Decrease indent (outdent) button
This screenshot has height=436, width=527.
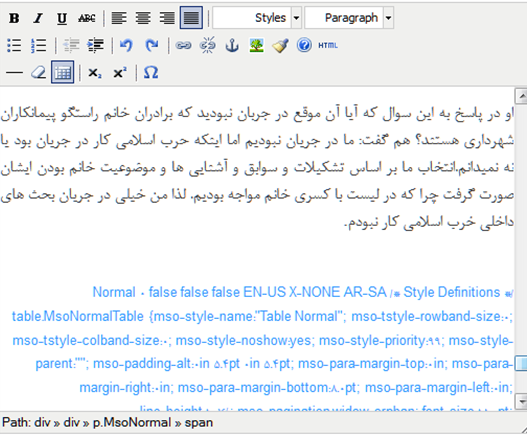tap(71, 45)
